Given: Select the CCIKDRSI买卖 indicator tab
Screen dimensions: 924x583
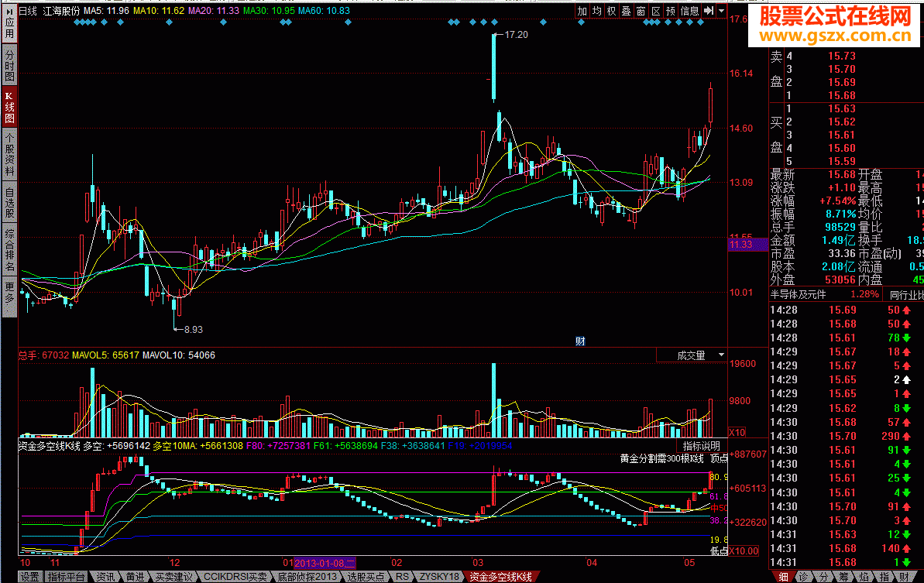Looking at the screenshot, I should pos(235,577).
